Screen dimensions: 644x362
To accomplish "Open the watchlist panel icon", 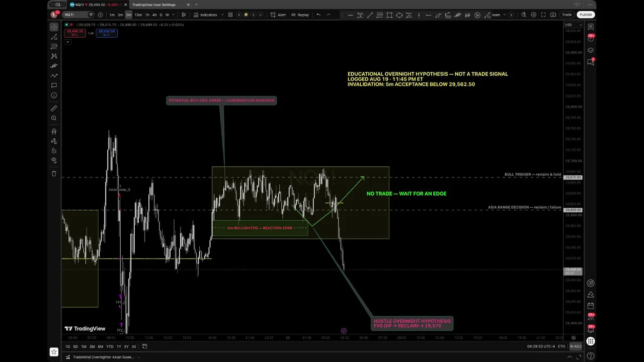I will coord(591,27).
